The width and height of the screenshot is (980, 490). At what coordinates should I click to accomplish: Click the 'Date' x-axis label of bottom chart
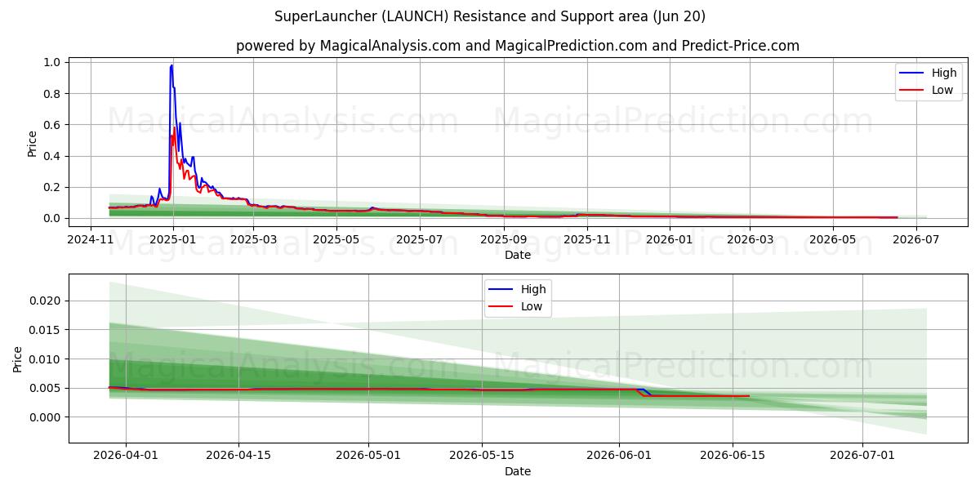pyautogui.click(x=518, y=471)
